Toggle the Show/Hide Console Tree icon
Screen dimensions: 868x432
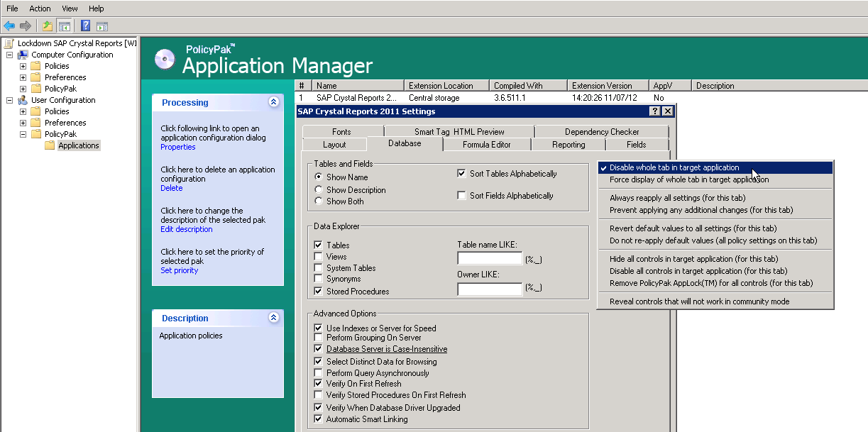pos(65,26)
